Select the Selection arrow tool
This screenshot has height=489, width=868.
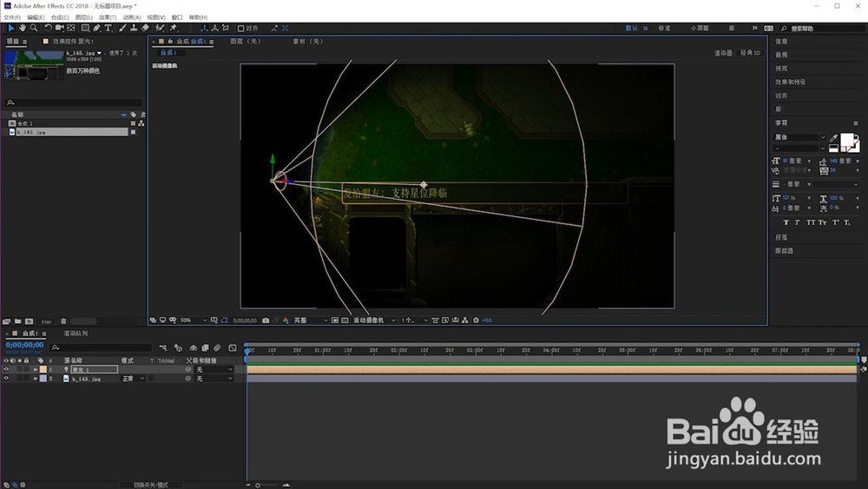pos(10,28)
